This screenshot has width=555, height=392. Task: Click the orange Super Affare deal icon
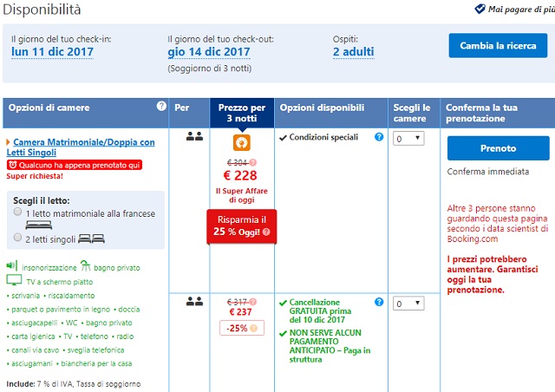click(x=242, y=143)
